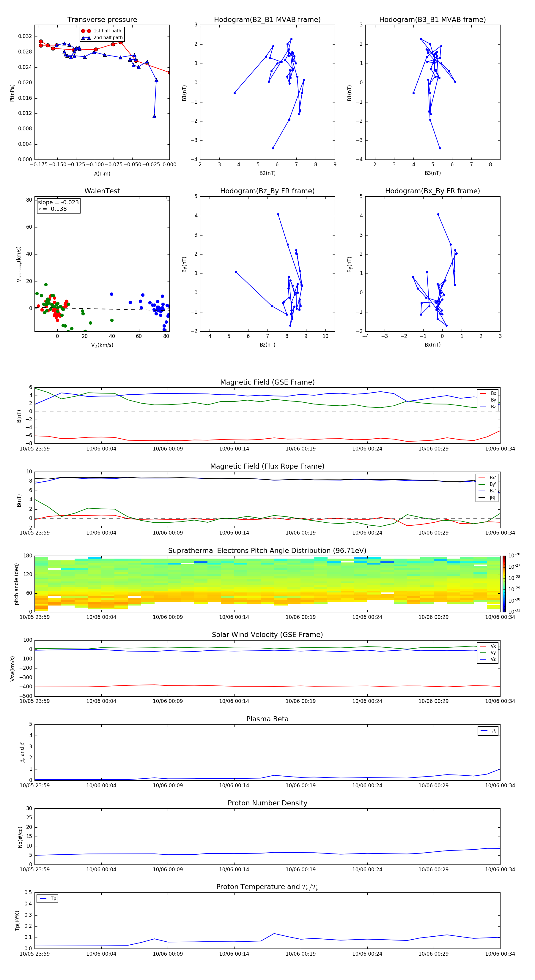Click the 'r = -0.138' annotation text
The image size is (535, 980).
pyautogui.click(x=53, y=209)
